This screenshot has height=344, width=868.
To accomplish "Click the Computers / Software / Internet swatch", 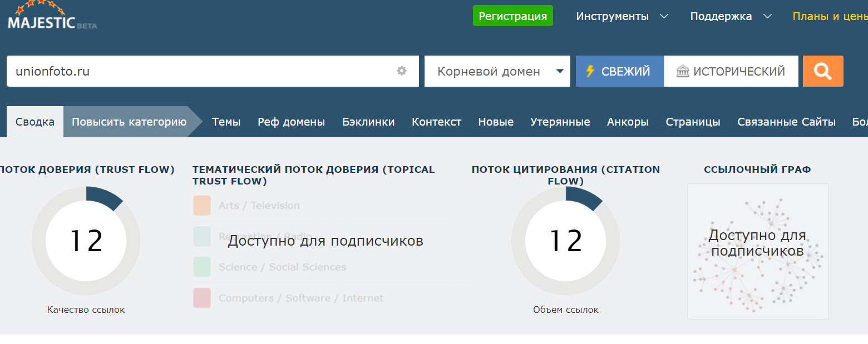I will coord(201,298).
